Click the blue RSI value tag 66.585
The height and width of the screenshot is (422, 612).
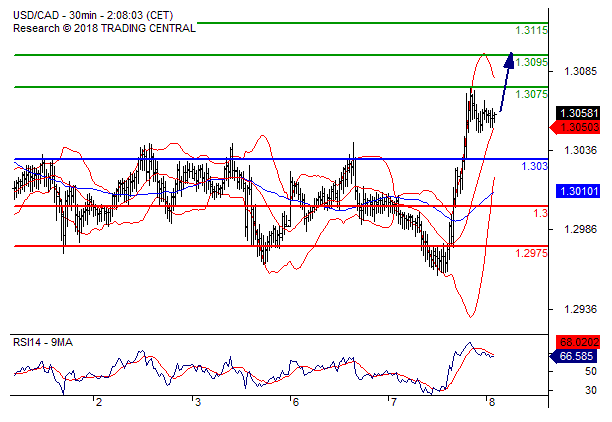coord(574,356)
